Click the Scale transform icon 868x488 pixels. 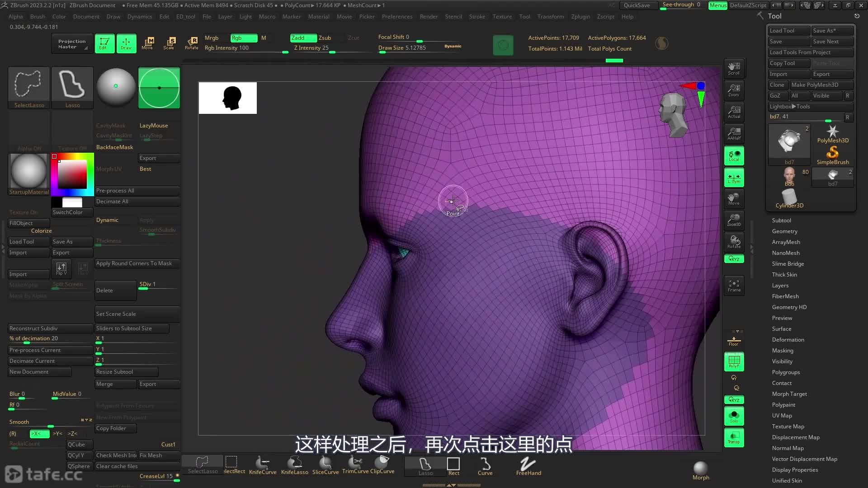tap(169, 43)
